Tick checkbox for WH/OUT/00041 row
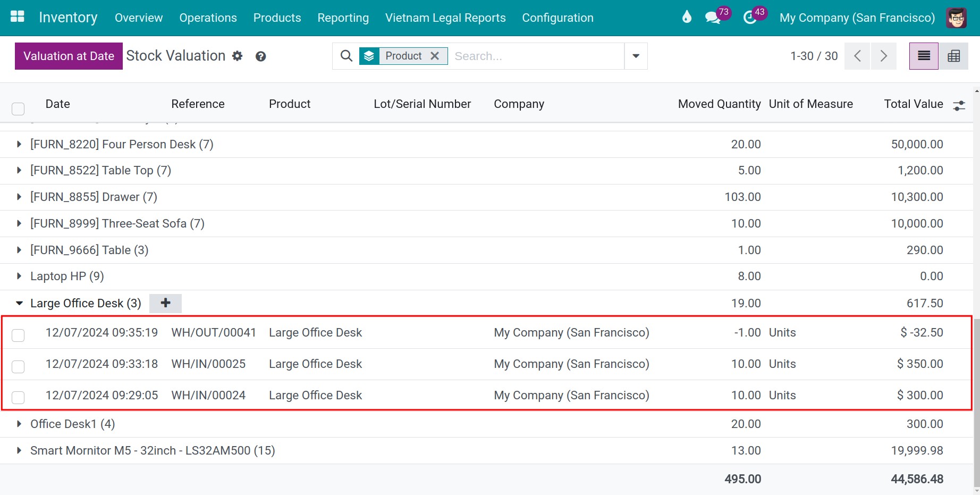980x495 pixels. [x=18, y=335]
